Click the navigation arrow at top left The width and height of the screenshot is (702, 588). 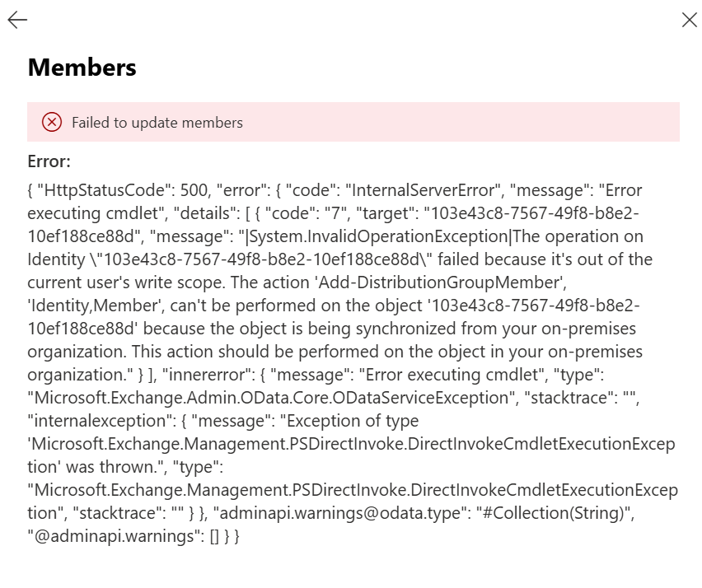click(x=16, y=20)
